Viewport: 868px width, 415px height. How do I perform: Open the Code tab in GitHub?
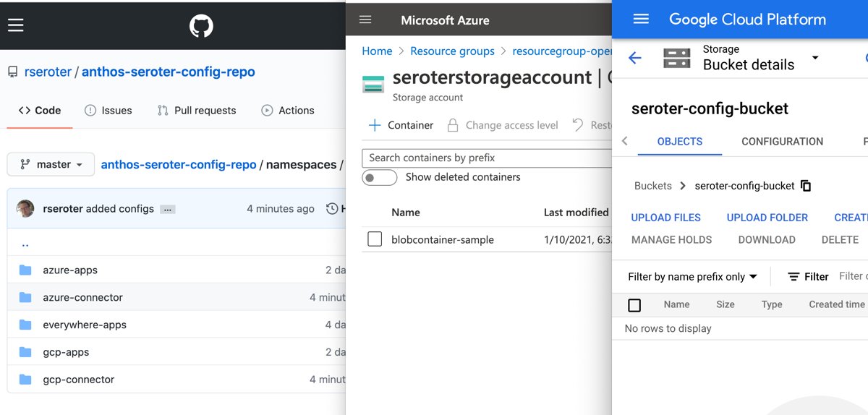40,111
